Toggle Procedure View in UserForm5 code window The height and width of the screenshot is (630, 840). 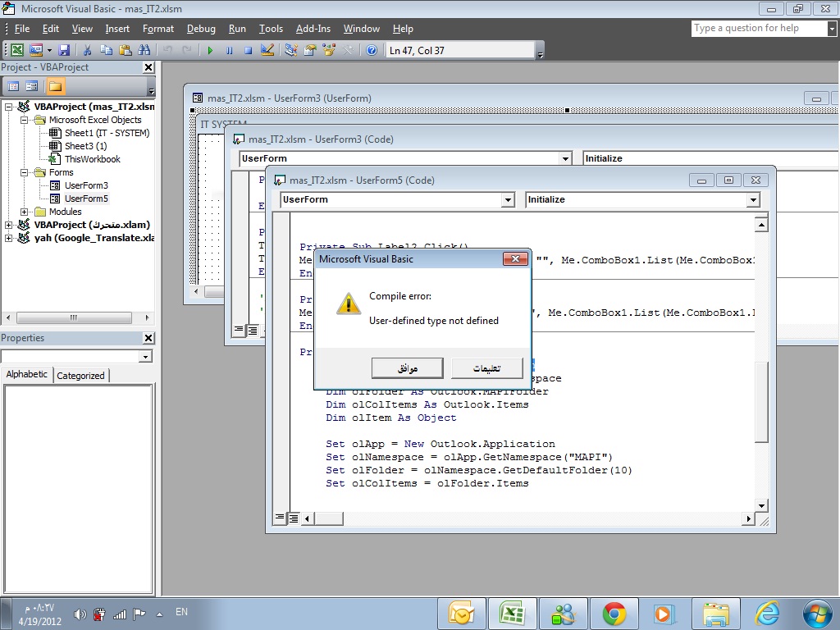tap(280, 518)
